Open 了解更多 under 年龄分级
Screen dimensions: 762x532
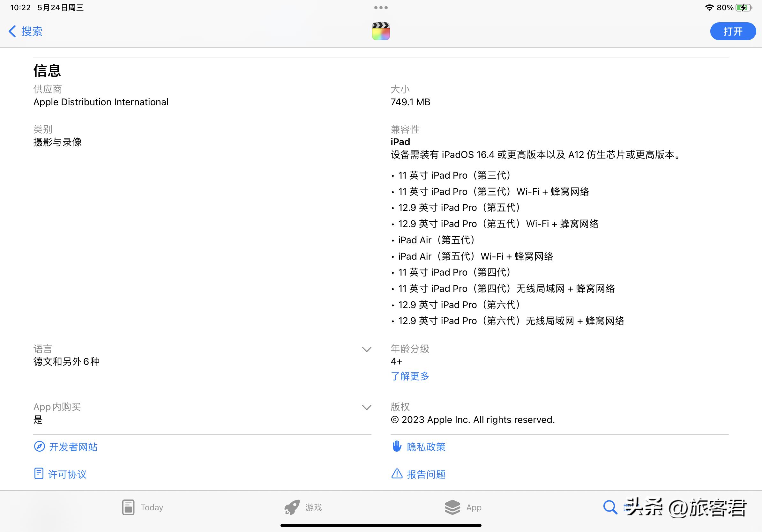click(x=410, y=376)
